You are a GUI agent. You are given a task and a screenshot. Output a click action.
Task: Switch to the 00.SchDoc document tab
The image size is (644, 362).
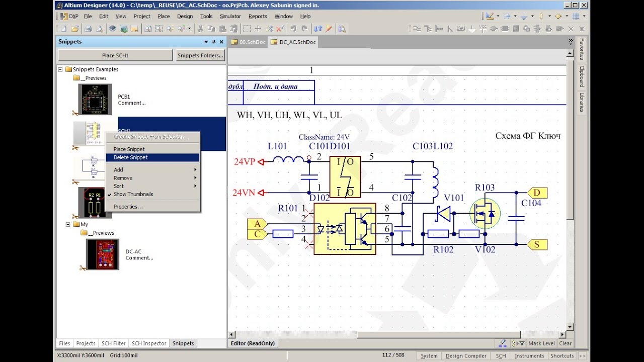coord(248,42)
